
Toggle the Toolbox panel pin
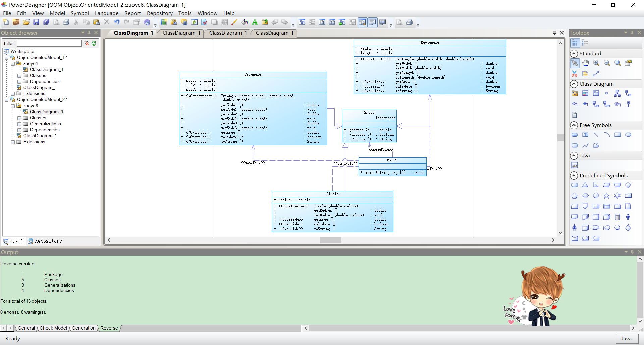pos(632,33)
